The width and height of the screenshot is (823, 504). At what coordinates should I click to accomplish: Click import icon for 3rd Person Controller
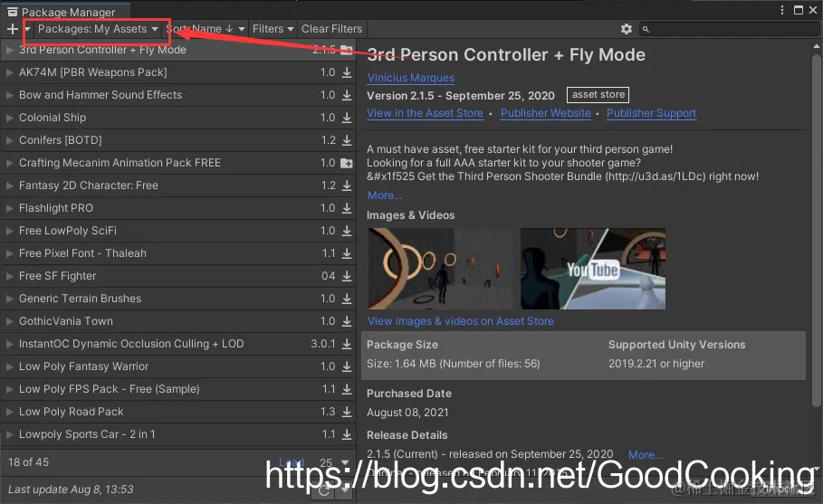(347, 50)
